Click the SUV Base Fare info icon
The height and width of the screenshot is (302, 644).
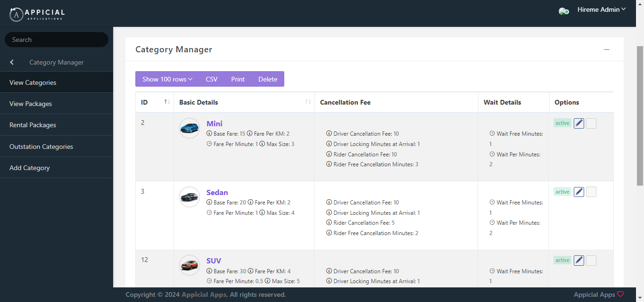click(x=209, y=271)
